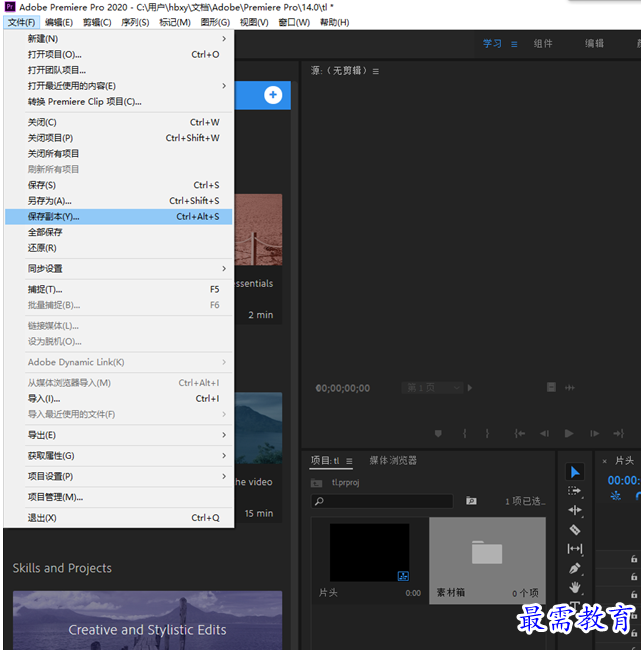The height and width of the screenshot is (650, 641).
Task: Open Creative and Stylistic Edits tutorial
Action: (x=148, y=621)
